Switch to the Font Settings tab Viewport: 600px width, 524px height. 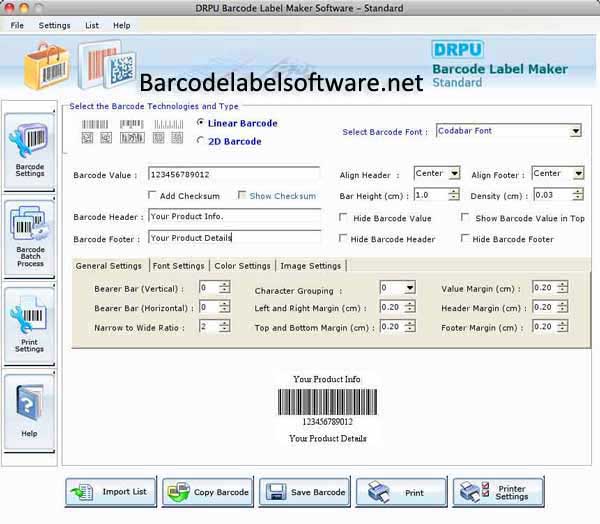coord(179,266)
